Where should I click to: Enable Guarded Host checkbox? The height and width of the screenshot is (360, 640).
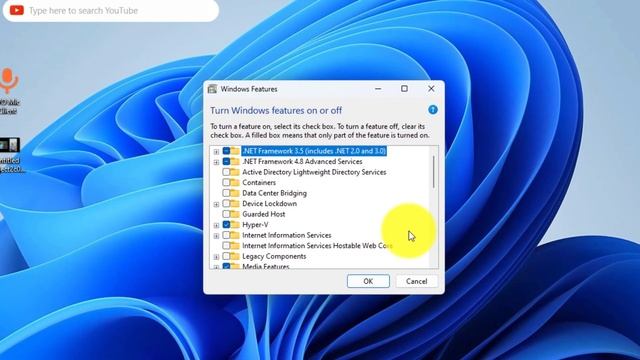pyautogui.click(x=226, y=214)
